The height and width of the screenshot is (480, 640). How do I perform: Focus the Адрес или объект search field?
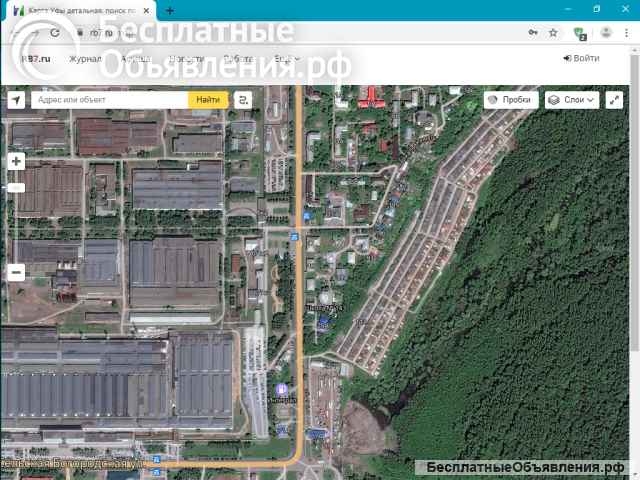pyautogui.click(x=108, y=100)
